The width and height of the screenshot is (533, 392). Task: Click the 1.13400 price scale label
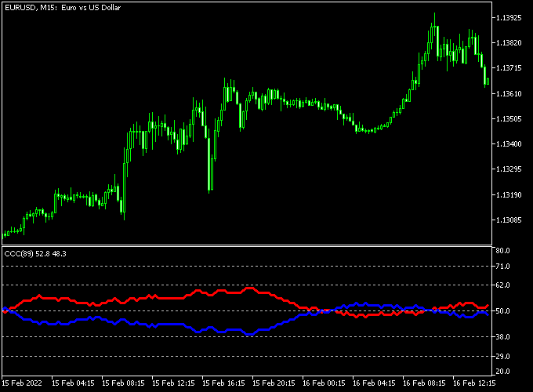coord(509,144)
